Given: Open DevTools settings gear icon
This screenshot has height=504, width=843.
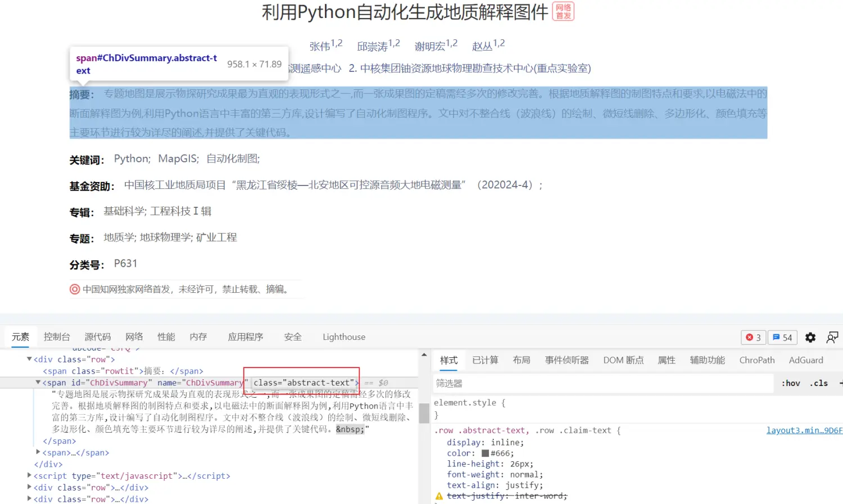Looking at the screenshot, I should point(810,337).
